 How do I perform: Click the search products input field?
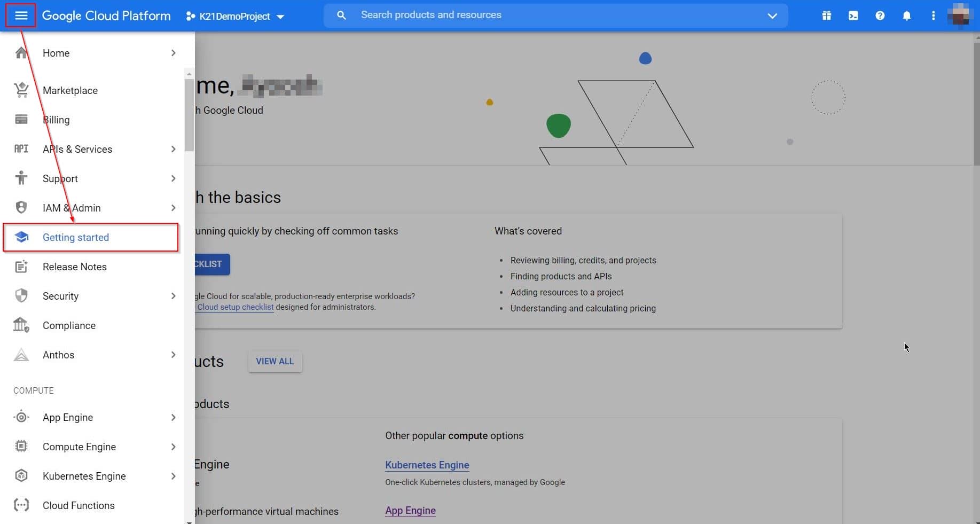(x=481, y=15)
